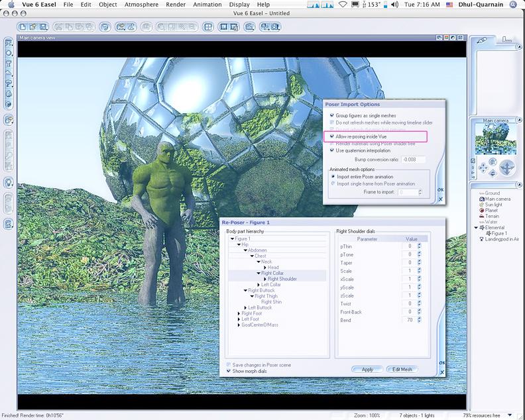Expand the Right Shoulder node
525x420 pixels.
[265, 279]
